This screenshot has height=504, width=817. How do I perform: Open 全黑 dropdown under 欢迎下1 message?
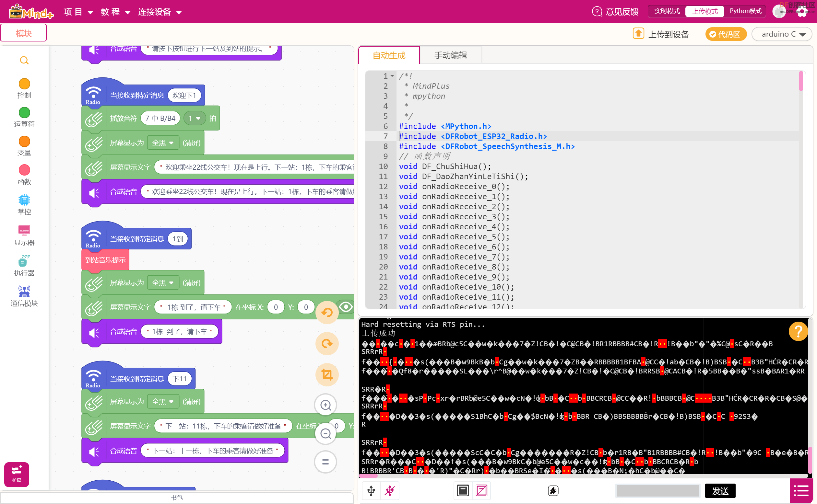(x=163, y=143)
